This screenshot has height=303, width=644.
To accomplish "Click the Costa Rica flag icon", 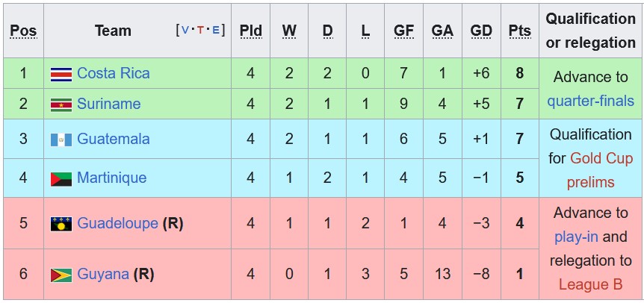I will [61, 74].
